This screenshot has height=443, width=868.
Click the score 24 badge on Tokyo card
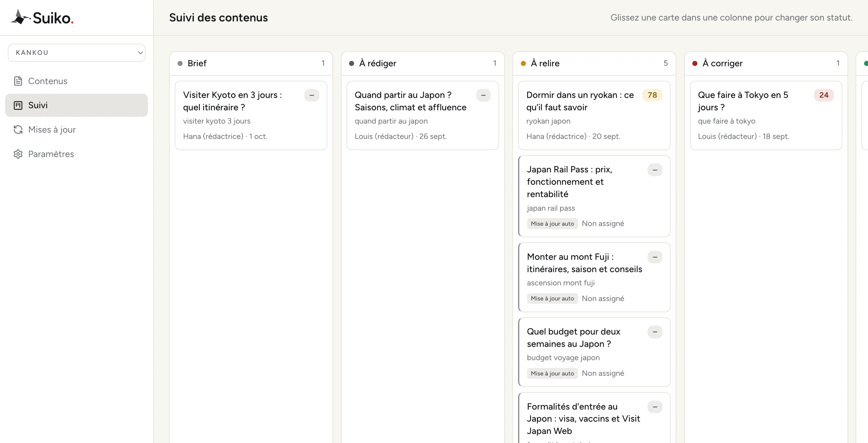pos(824,95)
